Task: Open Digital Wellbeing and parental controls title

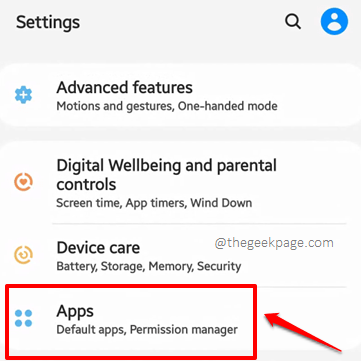Action: click(x=166, y=175)
